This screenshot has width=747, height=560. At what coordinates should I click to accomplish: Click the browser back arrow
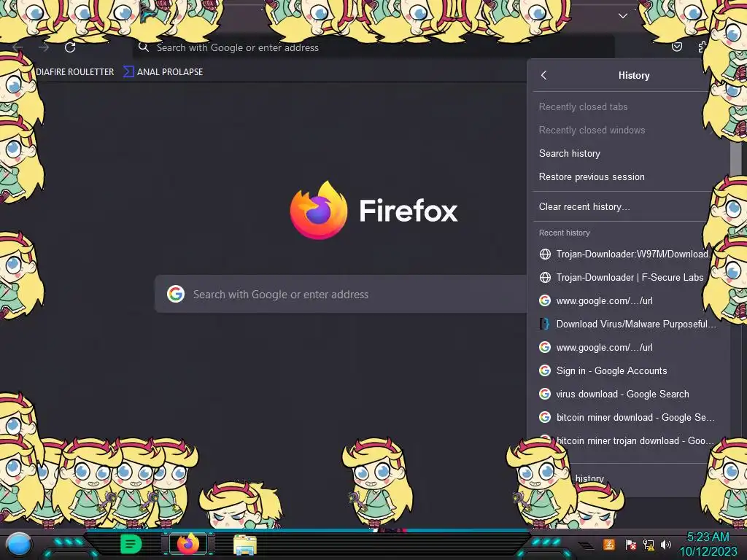tap(18, 47)
